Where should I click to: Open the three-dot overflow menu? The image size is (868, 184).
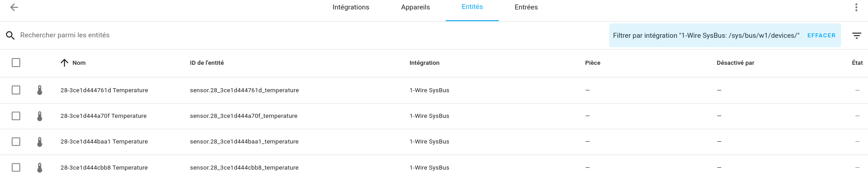tap(856, 7)
